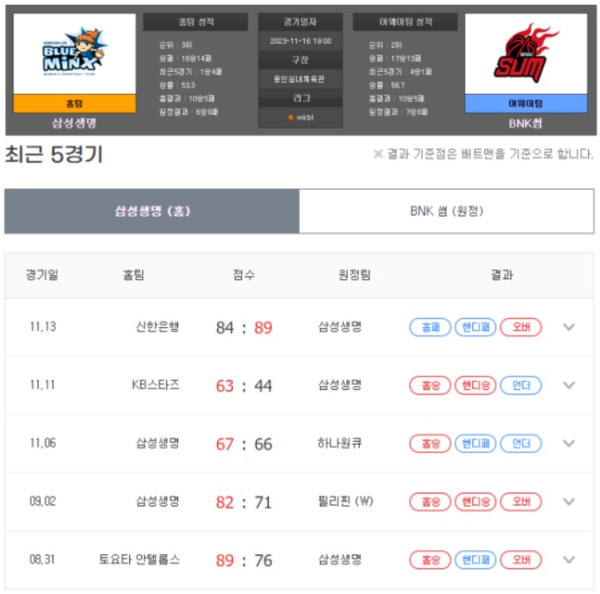Click the 핸디패 badge on 08.31 row
Image resolution: width=600 pixels, height=594 pixels.
475,560
